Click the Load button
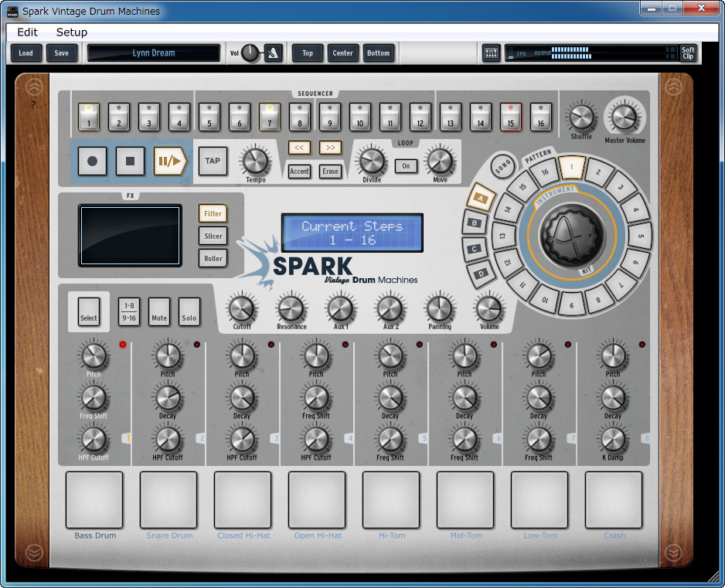This screenshot has height=588, width=725. (x=26, y=53)
